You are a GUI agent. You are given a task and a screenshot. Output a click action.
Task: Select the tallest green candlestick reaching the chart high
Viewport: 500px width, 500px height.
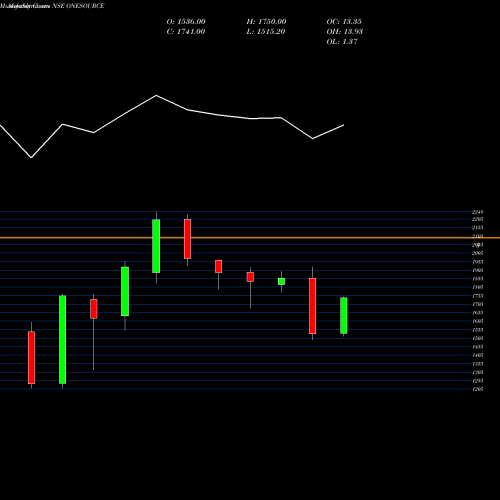[x=156, y=246]
